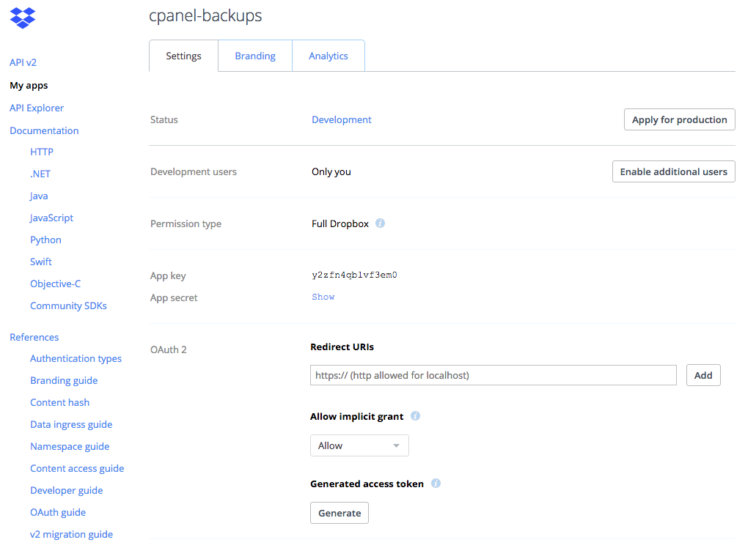
Task: Open the Allow implicit grant dropdown
Action: point(359,445)
